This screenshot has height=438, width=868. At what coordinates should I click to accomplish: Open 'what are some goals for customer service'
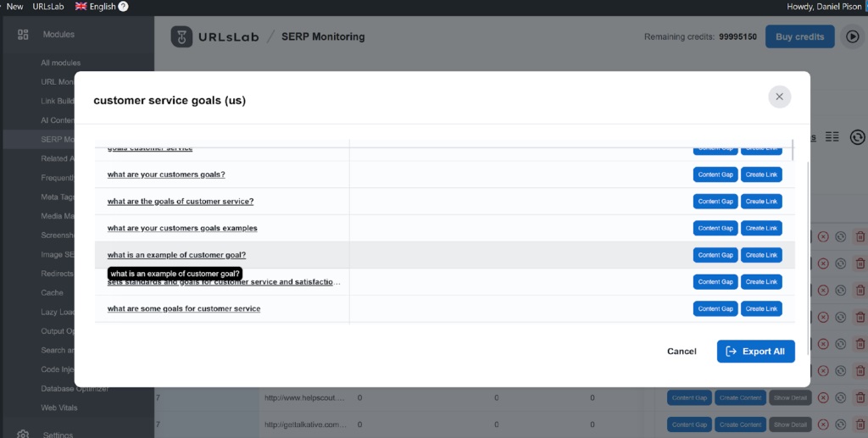[x=184, y=308]
